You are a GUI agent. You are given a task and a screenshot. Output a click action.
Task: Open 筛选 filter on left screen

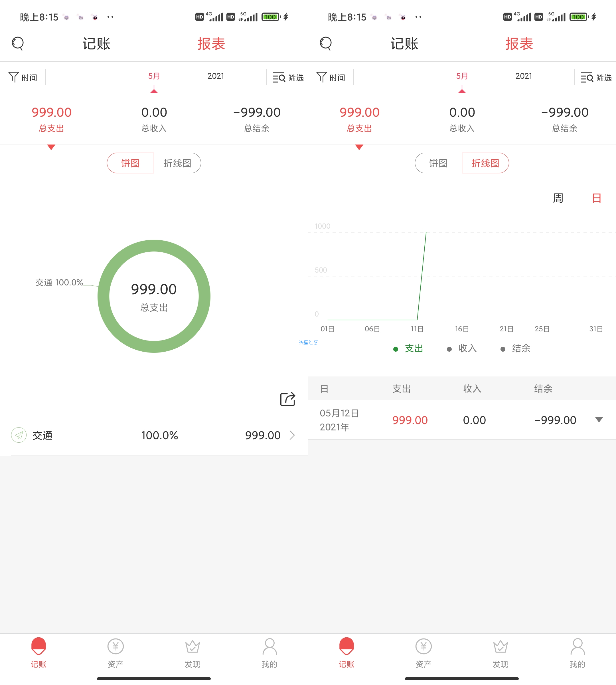coord(288,78)
